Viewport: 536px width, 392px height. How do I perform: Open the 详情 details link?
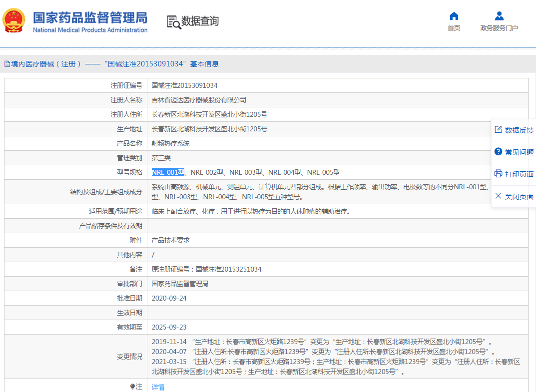click(x=158, y=387)
